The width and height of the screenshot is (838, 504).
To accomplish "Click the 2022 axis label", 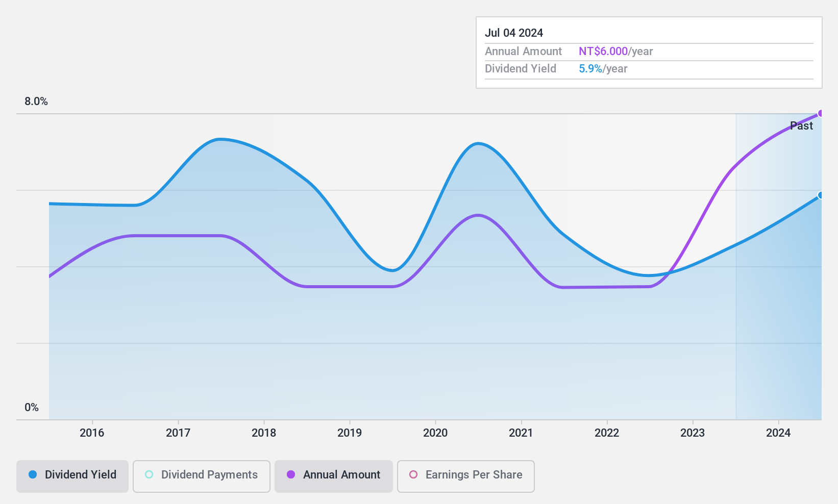I will pos(607,433).
